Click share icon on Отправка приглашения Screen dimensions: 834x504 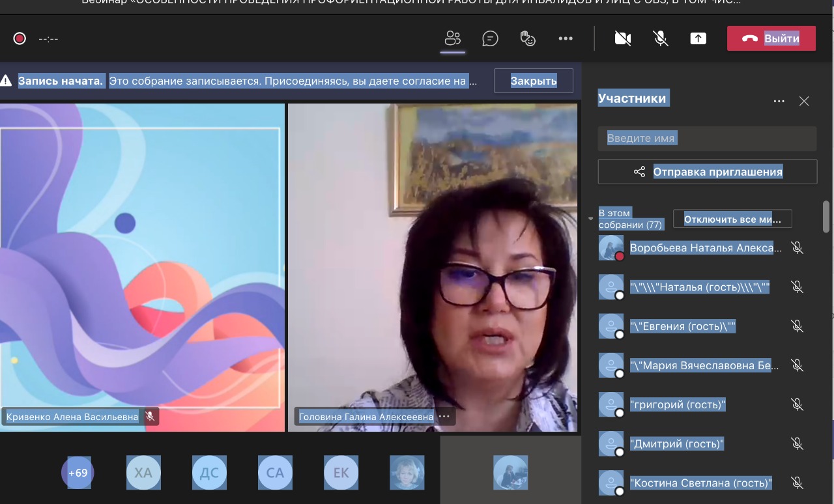click(x=639, y=172)
